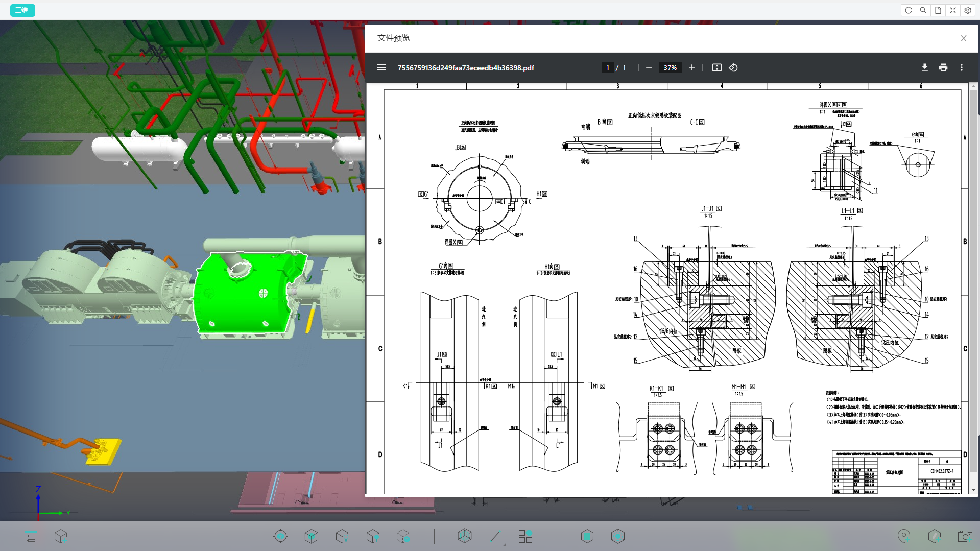Screen dimensions: 980x551
Task: Zoom out the PDF with minus button
Action: 649,67
